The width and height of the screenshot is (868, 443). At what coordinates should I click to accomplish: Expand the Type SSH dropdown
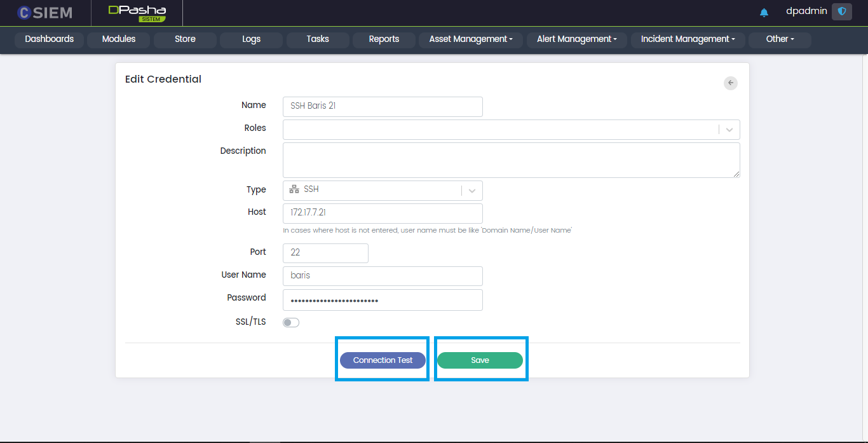tap(471, 190)
